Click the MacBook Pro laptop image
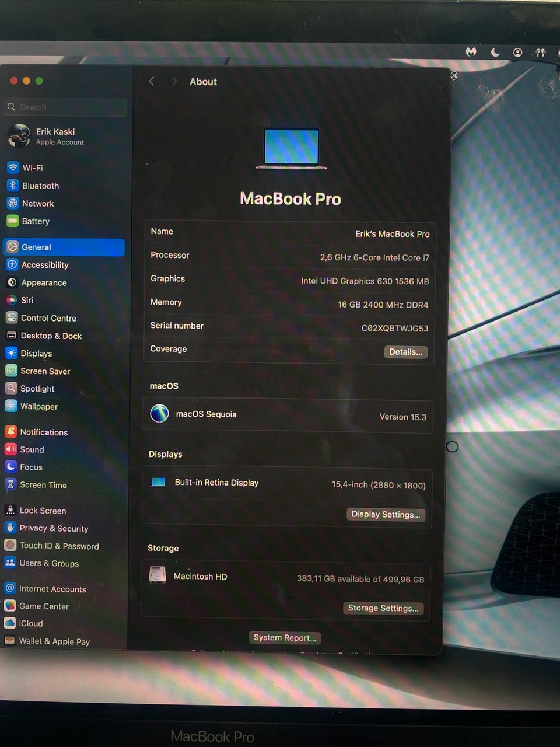 click(x=291, y=149)
